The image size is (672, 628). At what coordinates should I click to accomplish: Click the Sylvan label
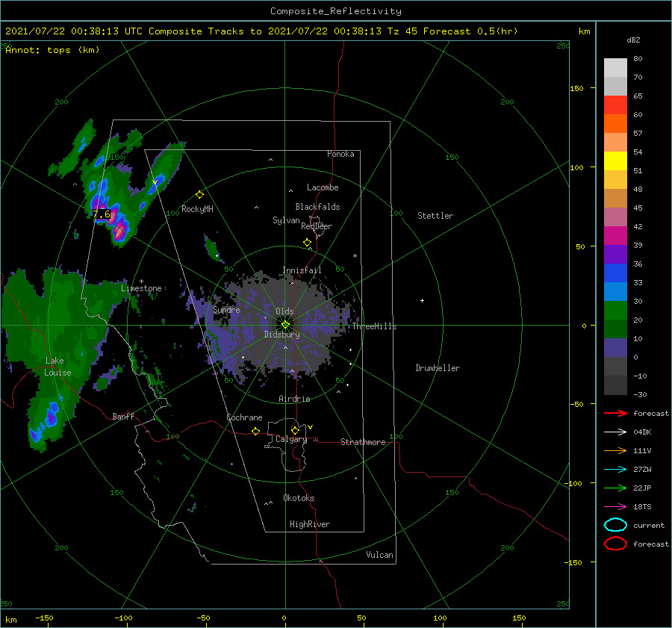[286, 220]
